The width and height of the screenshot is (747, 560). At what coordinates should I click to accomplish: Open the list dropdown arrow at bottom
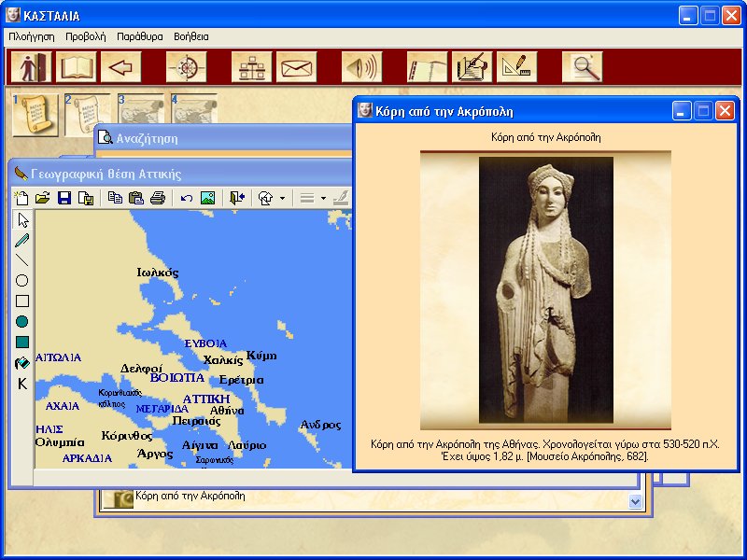[635, 501]
